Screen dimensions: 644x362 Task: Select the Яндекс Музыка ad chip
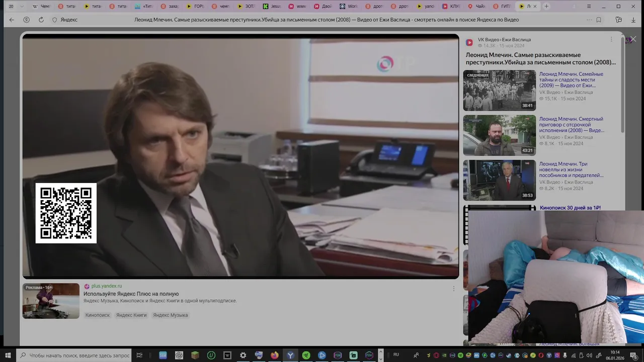pyautogui.click(x=171, y=315)
